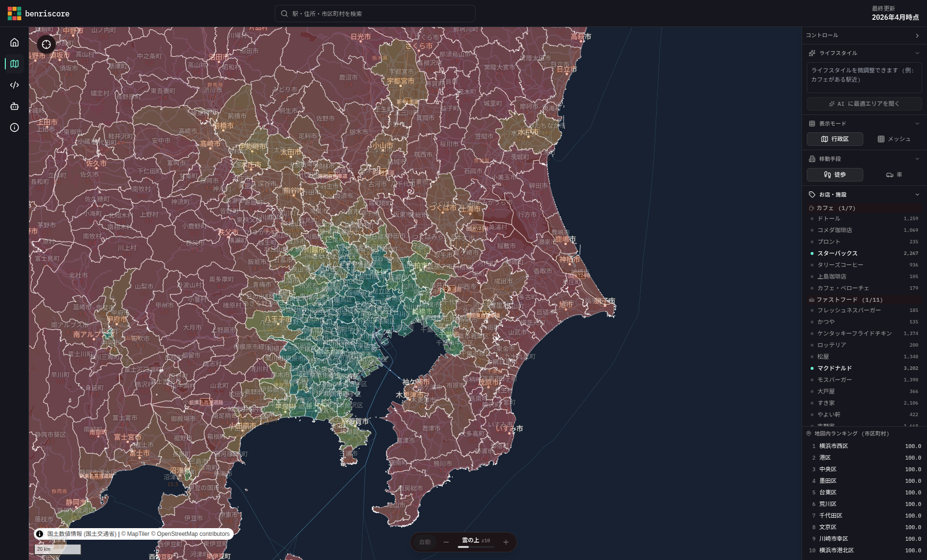This screenshot has height=560, width=927.
Task: Collapse the ファストフード (1/11) category
Action: coord(864,300)
